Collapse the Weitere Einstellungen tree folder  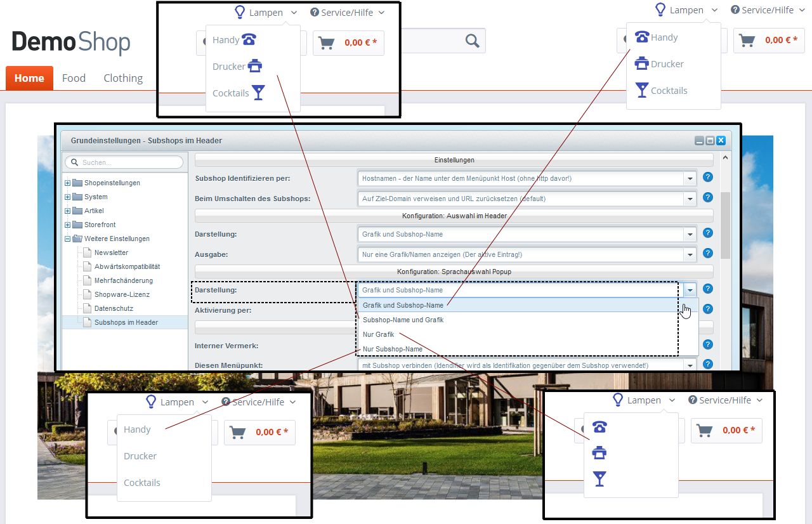68,239
